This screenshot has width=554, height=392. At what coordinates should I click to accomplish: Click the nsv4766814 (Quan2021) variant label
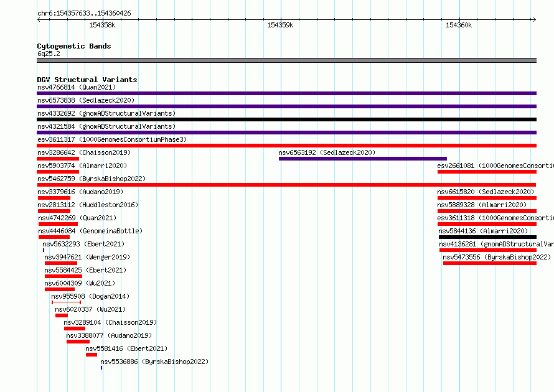77,87
